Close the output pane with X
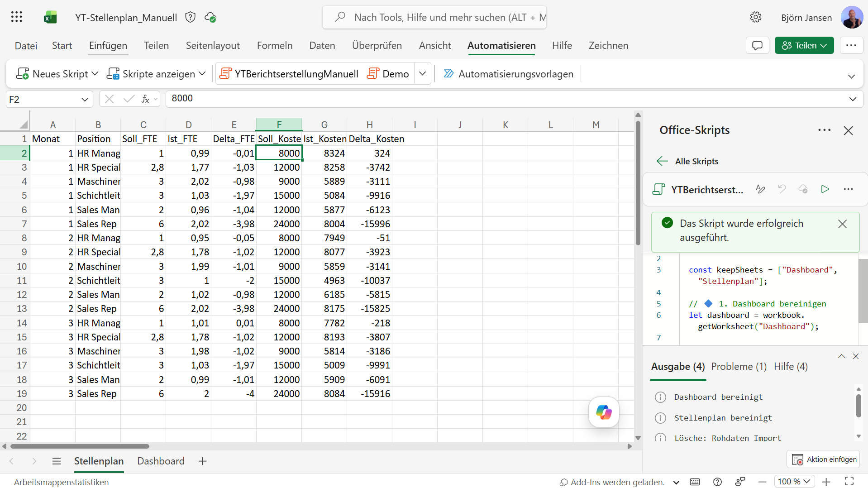The width and height of the screenshot is (868, 488). coord(856,356)
